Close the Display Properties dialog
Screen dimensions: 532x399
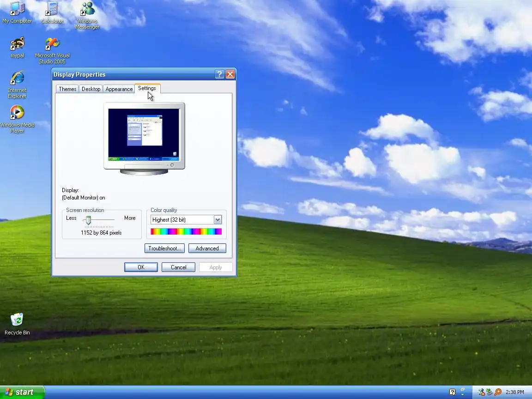pos(230,74)
